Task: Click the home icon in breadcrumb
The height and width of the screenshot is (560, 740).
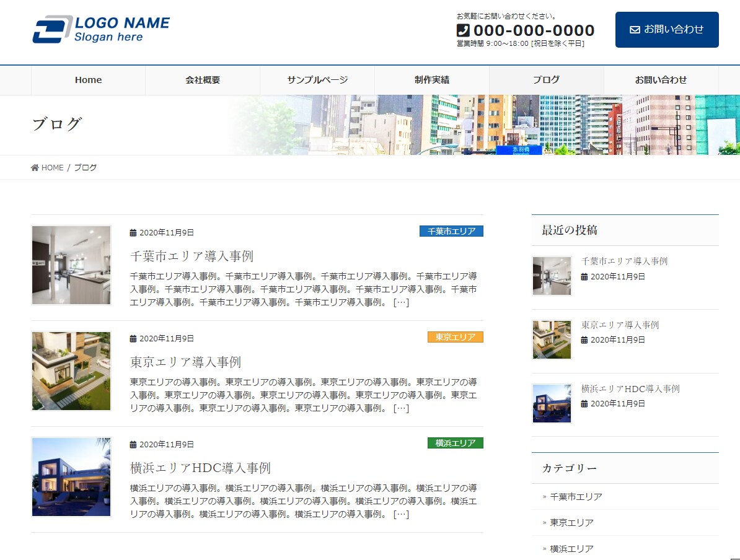Action: coord(35,167)
